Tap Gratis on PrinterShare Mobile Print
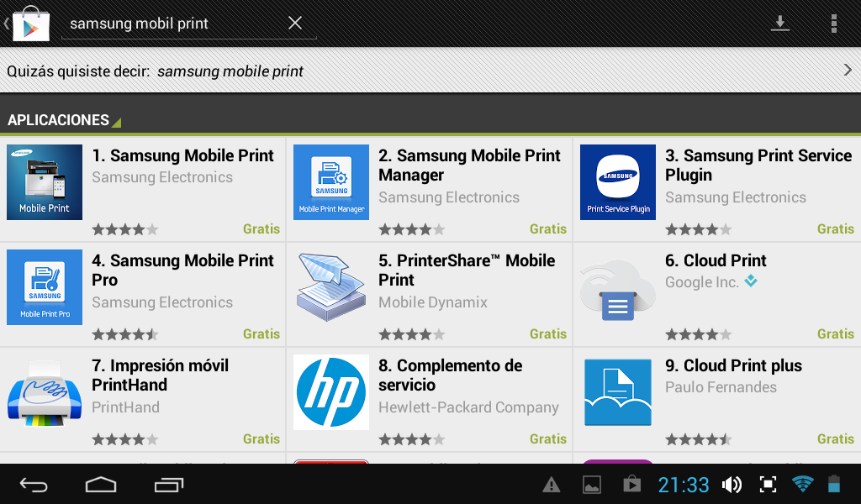The width and height of the screenshot is (861, 504). 548,334
